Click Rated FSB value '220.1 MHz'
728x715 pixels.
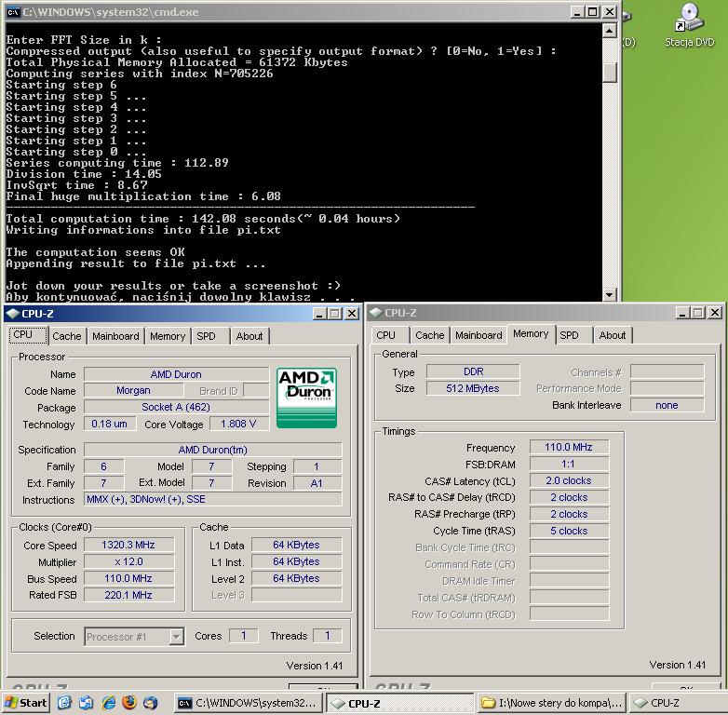[128, 595]
